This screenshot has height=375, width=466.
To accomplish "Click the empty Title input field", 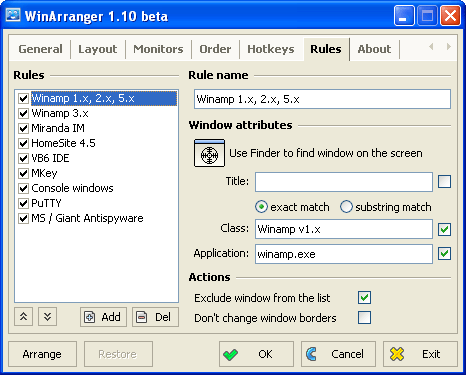I will point(344,182).
